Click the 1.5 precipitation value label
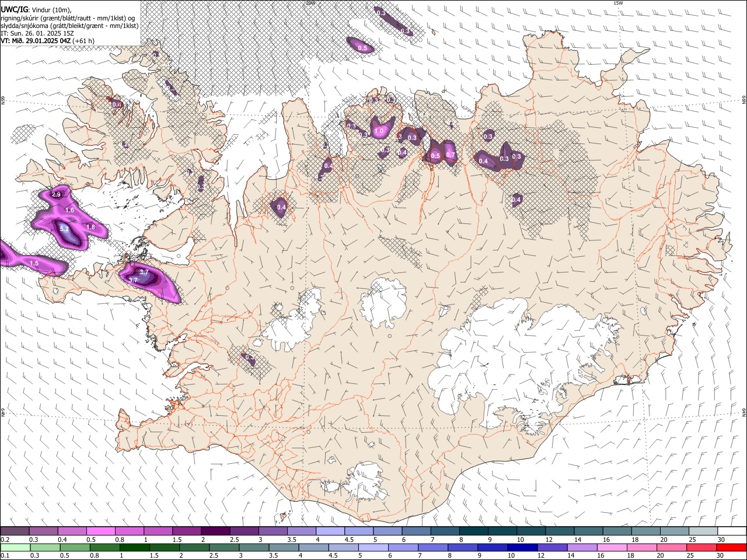This screenshot has height=560, width=747. pos(34,264)
